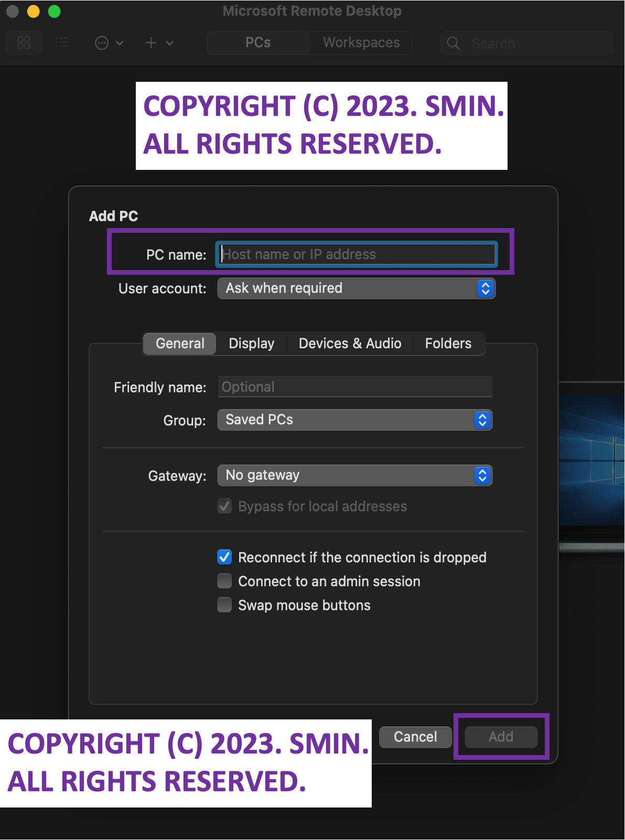
Task: Enable Swap mouse buttons checkbox
Action: 224,605
